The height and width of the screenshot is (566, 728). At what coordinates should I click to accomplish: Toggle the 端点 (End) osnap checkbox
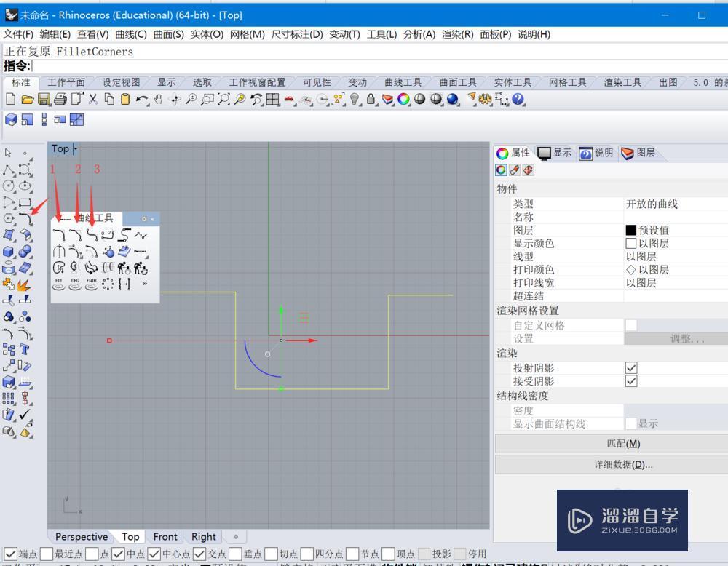(11, 554)
